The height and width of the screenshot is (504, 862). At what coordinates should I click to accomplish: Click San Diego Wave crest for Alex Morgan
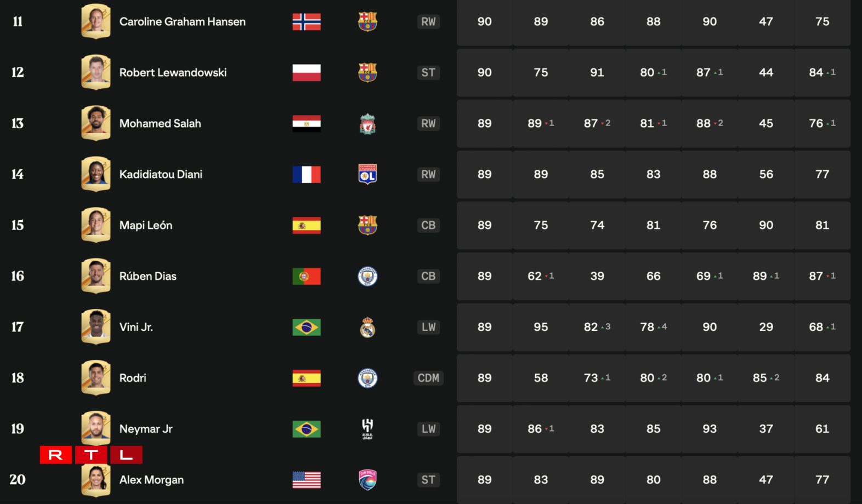point(367,480)
